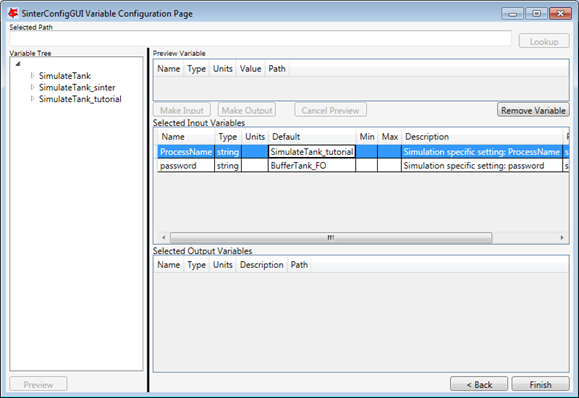Click Name column header in Selected Output Variables
Image resolution: width=579 pixels, height=398 pixels.
point(169,265)
